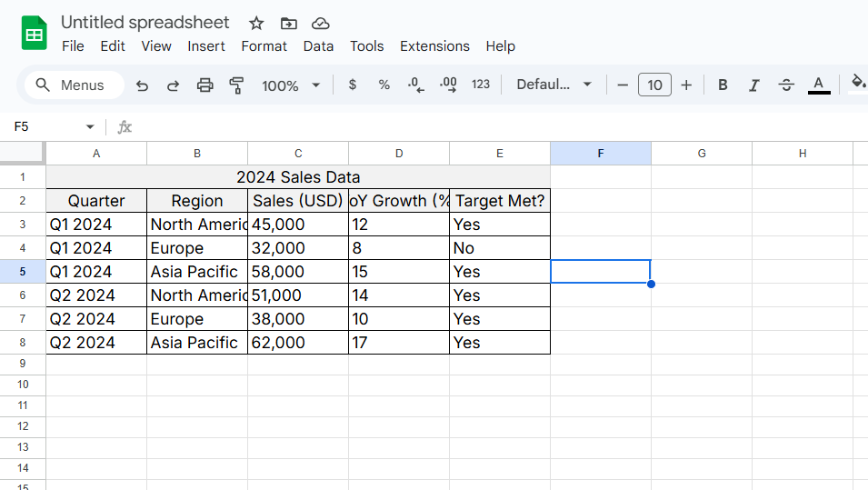868x490 pixels.
Task: Select the paint format roller icon
Action: click(x=237, y=85)
